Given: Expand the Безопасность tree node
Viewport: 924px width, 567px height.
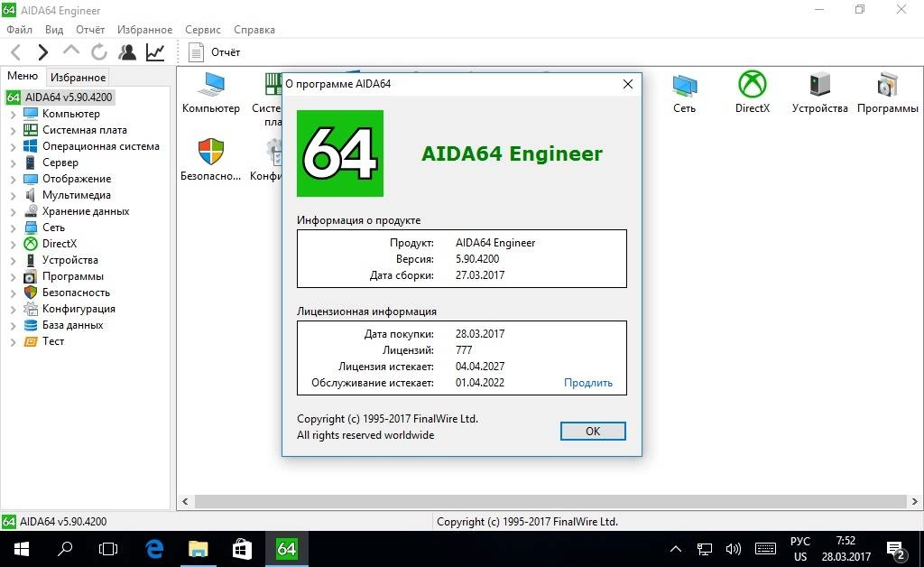Looking at the screenshot, I should tap(13, 293).
